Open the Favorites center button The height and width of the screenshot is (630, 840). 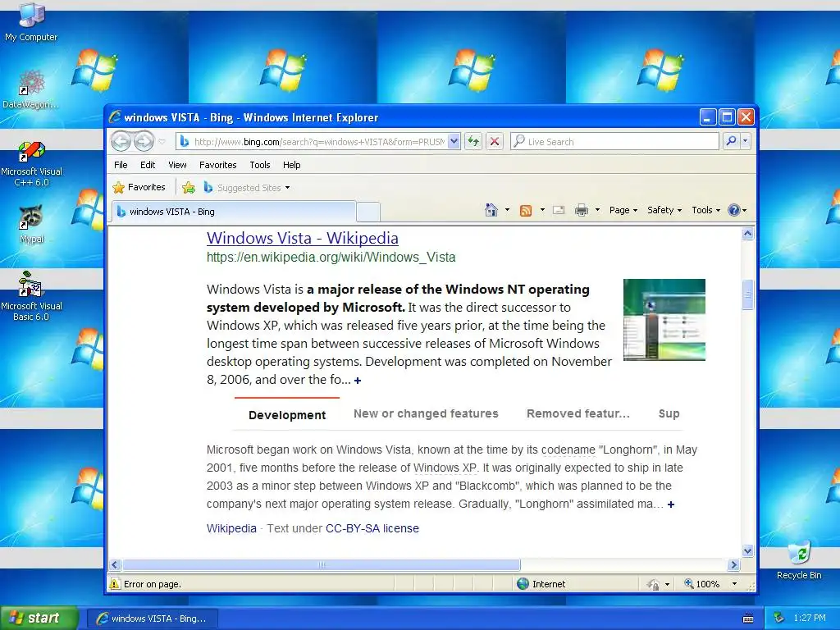coord(139,187)
